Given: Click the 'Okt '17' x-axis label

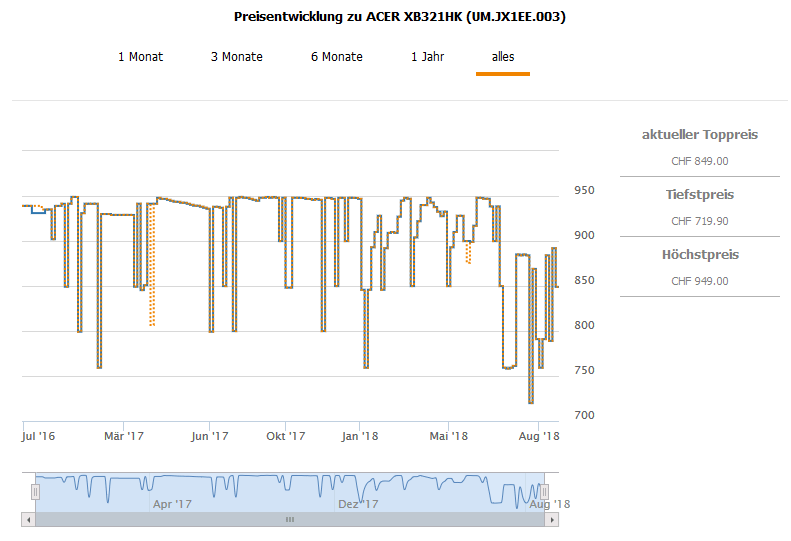Looking at the screenshot, I should [x=285, y=436].
